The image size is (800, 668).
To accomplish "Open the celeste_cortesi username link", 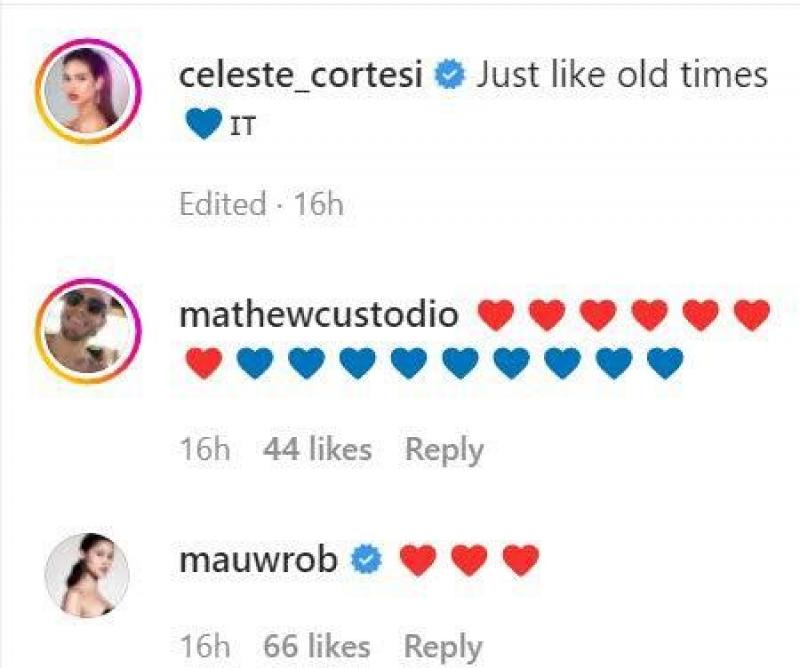I will pyautogui.click(x=301, y=76).
